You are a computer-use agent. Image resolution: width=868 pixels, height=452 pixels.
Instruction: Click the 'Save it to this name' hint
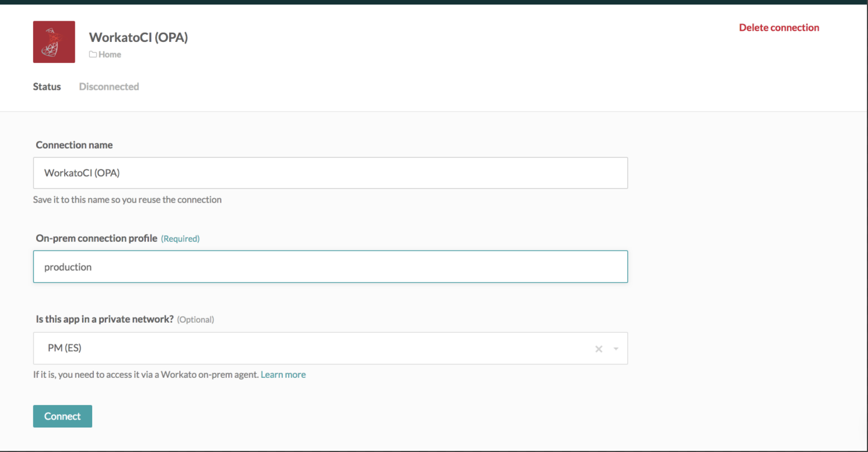(x=127, y=200)
